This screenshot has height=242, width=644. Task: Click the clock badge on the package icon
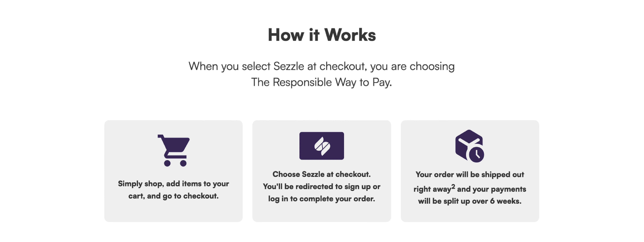pos(477,154)
